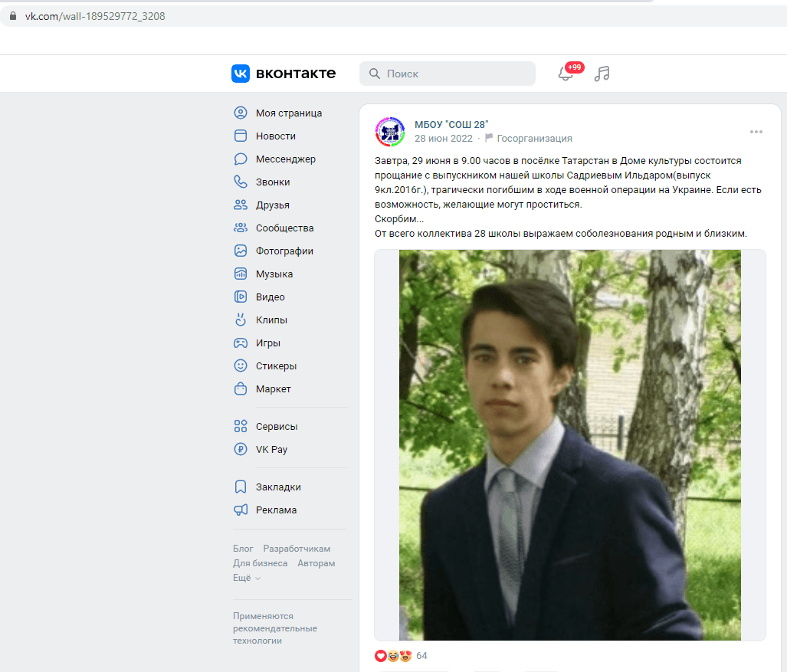The height and width of the screenshot is (672, 787).
Task: Click the Музыка icon in sidebar
Action: pos(241,274)
